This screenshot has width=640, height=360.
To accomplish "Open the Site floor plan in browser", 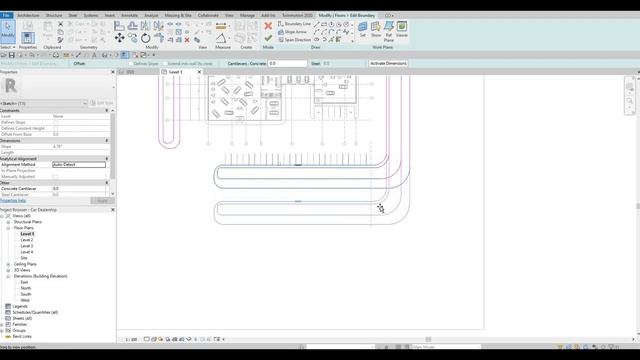I will [x=24, y=258].
